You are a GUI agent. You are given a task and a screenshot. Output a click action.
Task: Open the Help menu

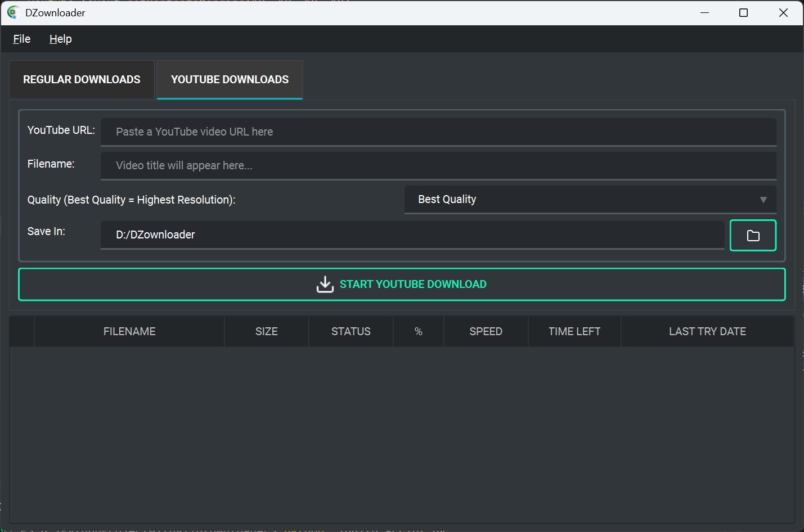(61, 39)
